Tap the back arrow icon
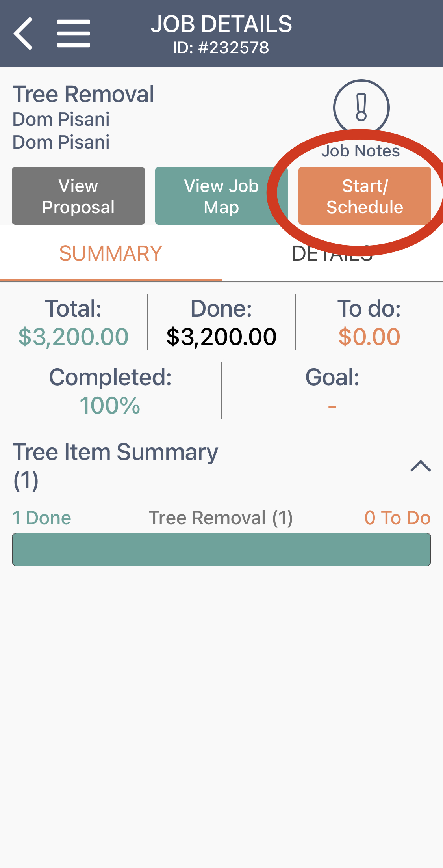The width and height of the screenshot is (443, 868). (24, 34)
